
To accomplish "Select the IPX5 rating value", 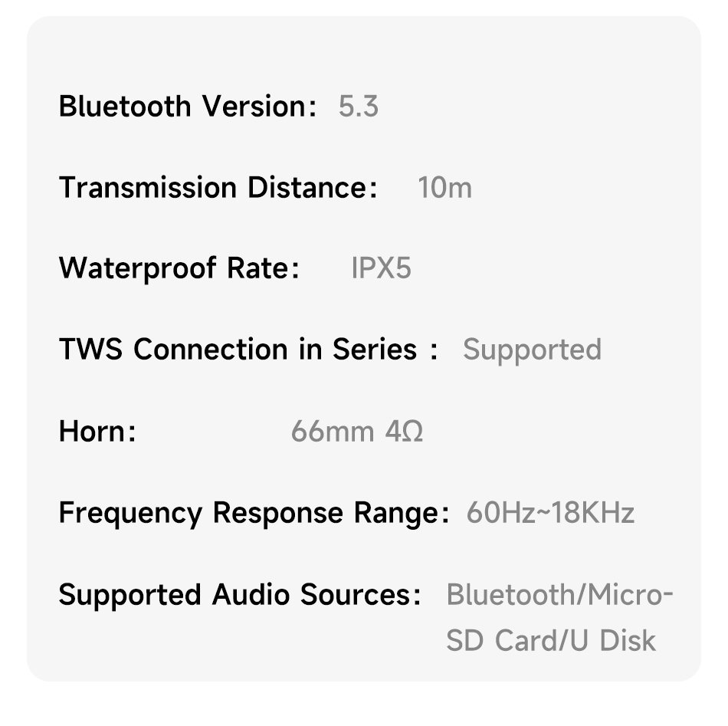I will 381,269.
